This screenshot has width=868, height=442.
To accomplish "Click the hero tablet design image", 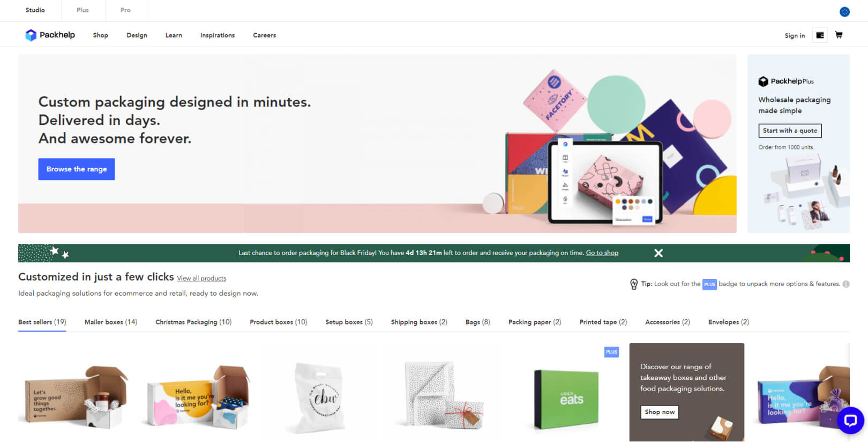I will [x=605, y=182].
